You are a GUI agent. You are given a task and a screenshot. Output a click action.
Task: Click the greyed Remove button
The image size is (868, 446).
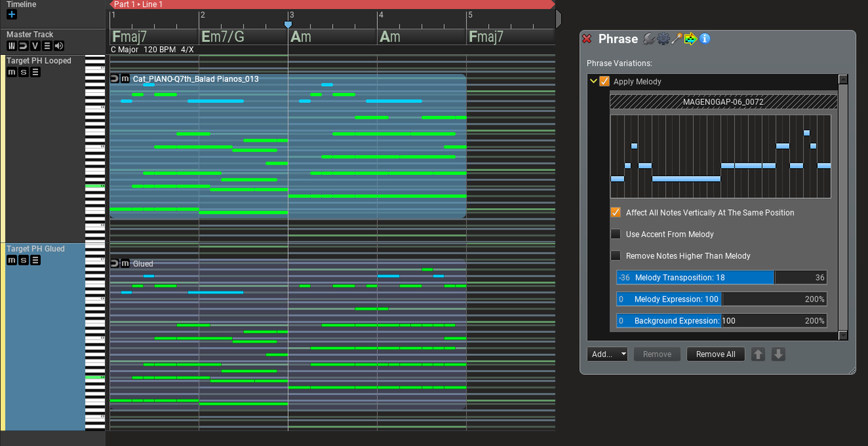[657, 354]
